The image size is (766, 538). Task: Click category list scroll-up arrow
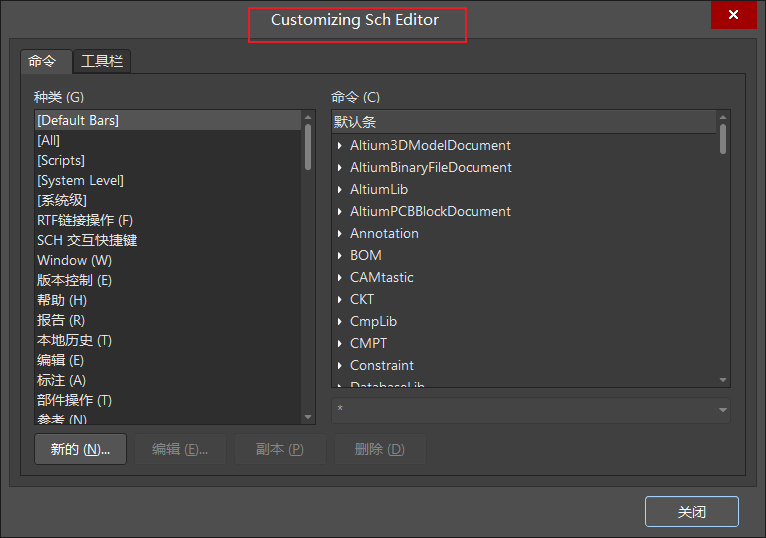(x=308, y=117)
